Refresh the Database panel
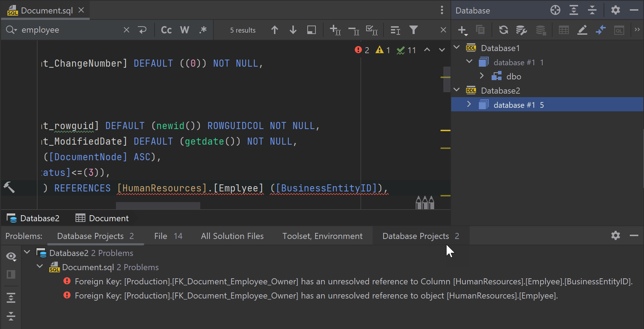 tap(503, 30)
